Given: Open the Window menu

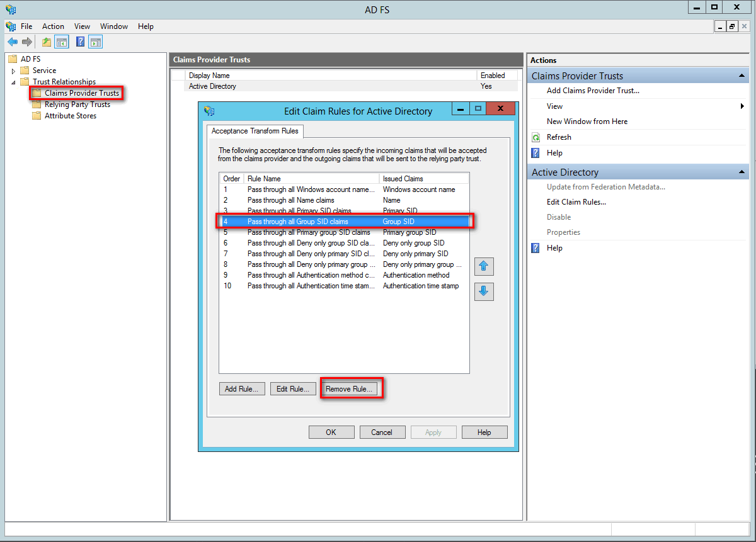Looking at the screenshot, I should pos(114,26).
